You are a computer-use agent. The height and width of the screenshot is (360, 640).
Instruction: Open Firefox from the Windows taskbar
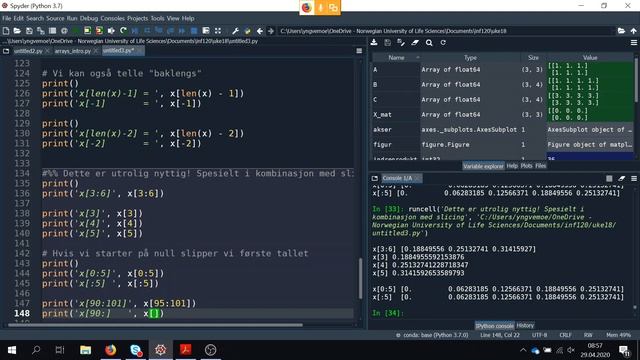tap(110, 350)
